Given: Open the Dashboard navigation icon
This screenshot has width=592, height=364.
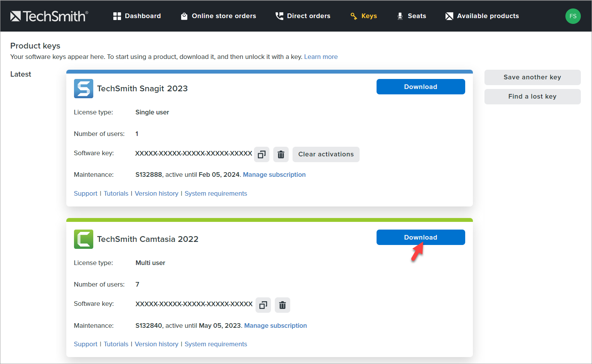Looking at the screenshot, I should click(x=117, y=16).
